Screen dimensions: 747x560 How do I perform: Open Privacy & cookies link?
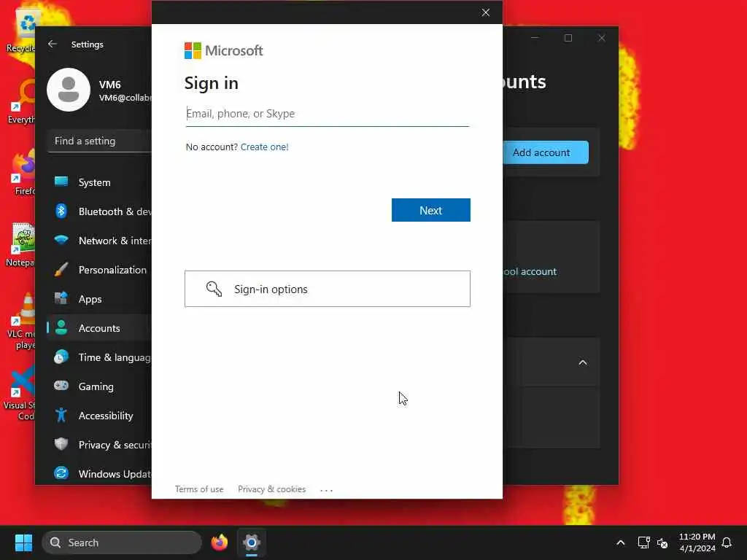(271, 489)
